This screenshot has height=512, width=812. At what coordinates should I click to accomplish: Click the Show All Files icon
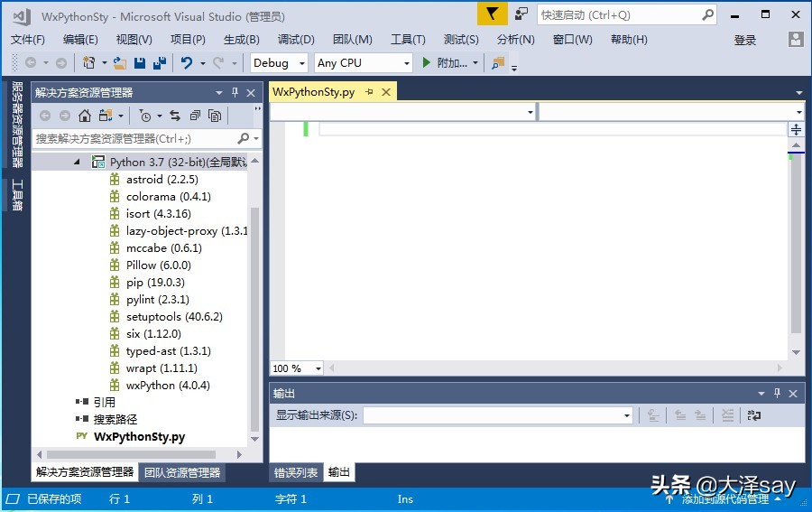[x=215, y=116]
